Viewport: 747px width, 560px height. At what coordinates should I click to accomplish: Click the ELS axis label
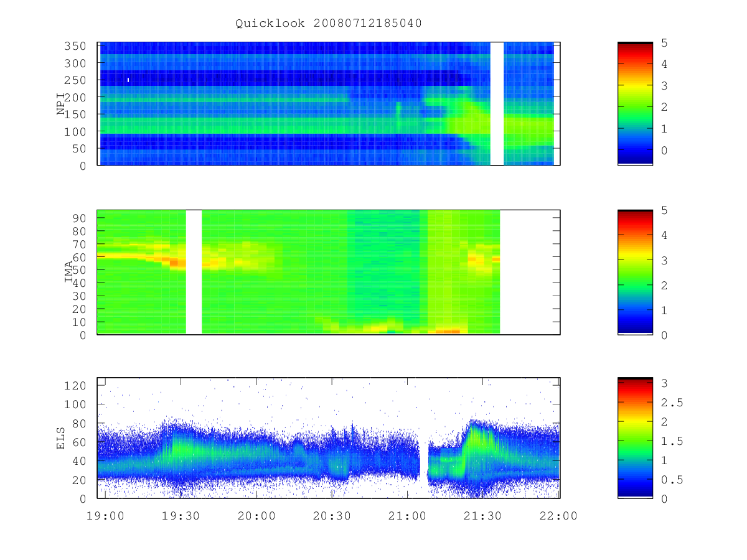pos(61,438)
